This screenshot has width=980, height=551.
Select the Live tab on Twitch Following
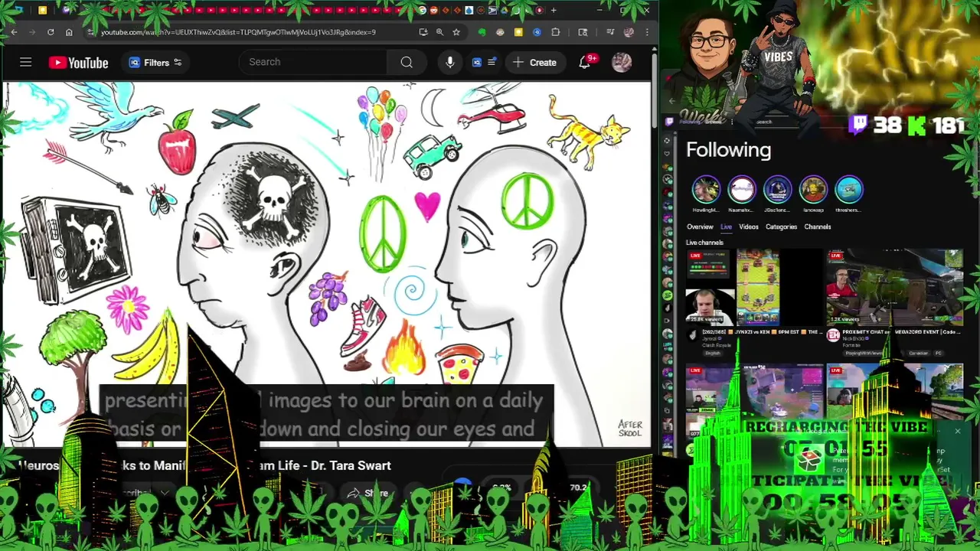726,227
